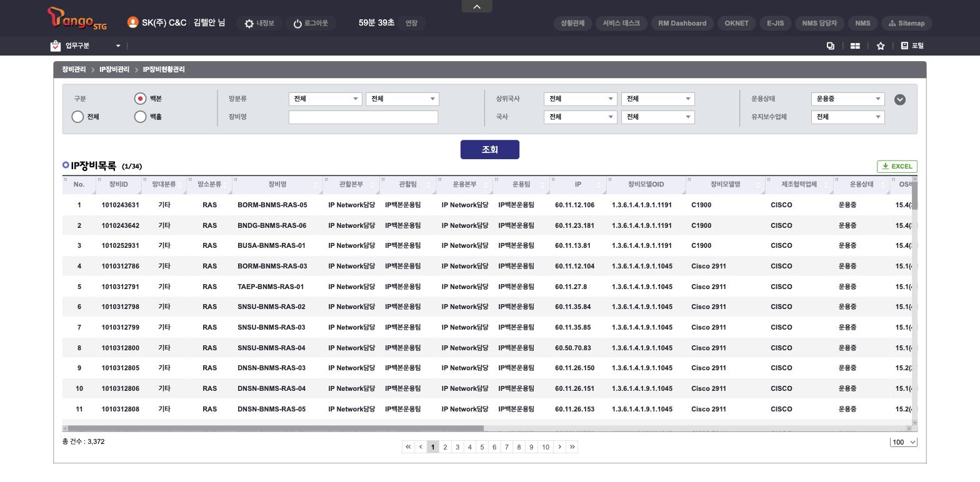Viewport: 980px width, 482px height.
Task: Extend session with 연장 button
Action: (x=411, y=23)
